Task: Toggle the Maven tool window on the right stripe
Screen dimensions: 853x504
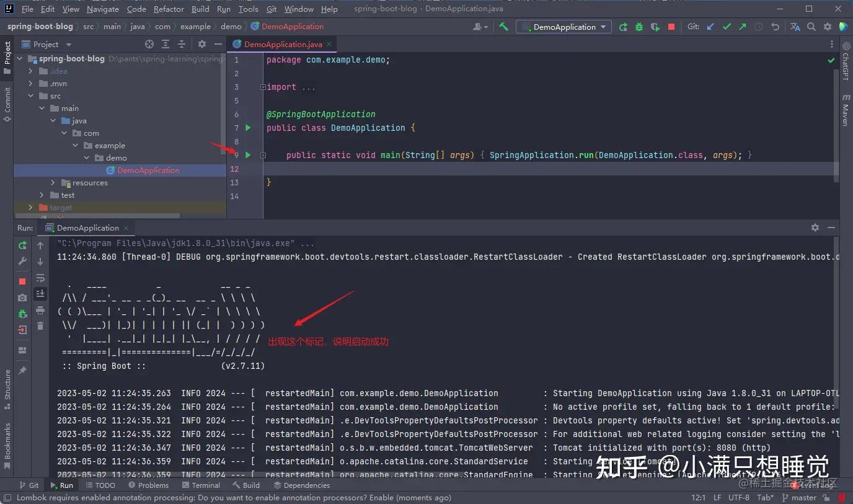Action: click(845, 110)
